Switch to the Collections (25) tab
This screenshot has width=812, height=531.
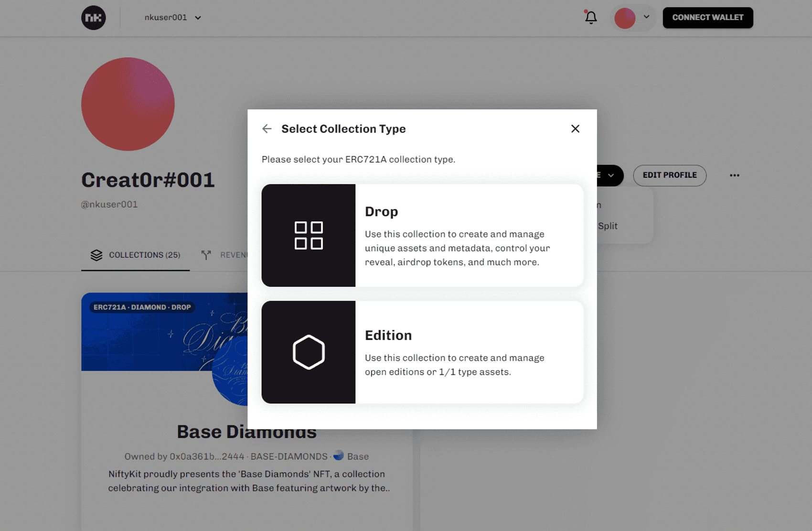(144, 255)
